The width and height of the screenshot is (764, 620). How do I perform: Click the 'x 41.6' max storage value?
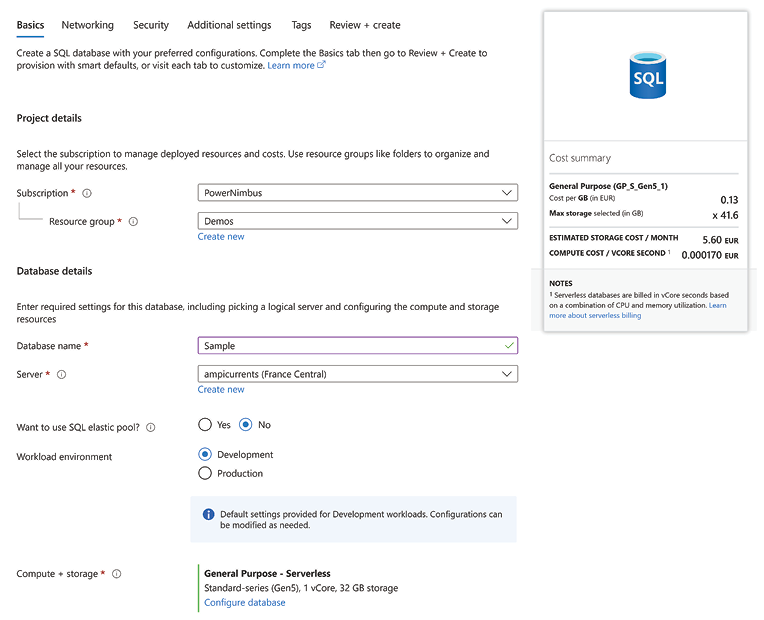click(x=725, y=215)
